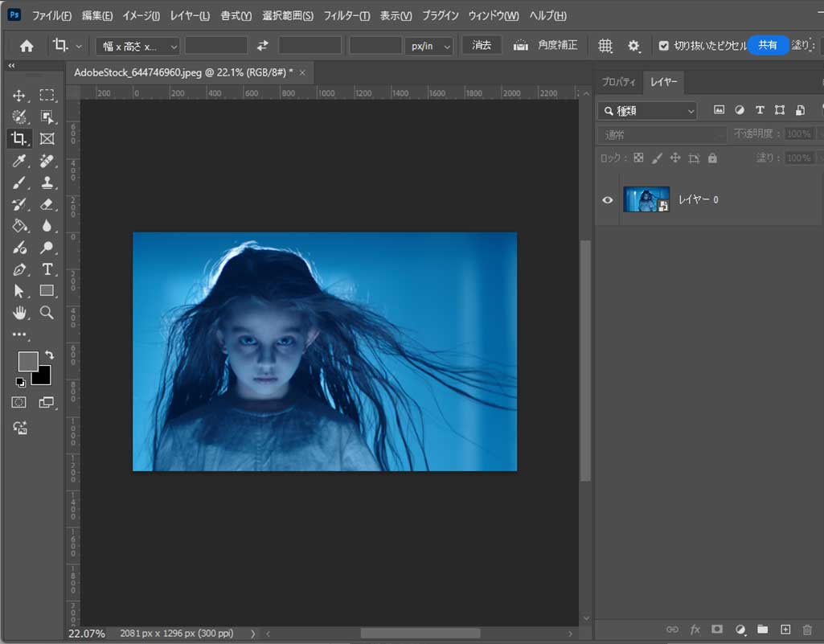Select the Hand tool

click(x=18, y=313)
